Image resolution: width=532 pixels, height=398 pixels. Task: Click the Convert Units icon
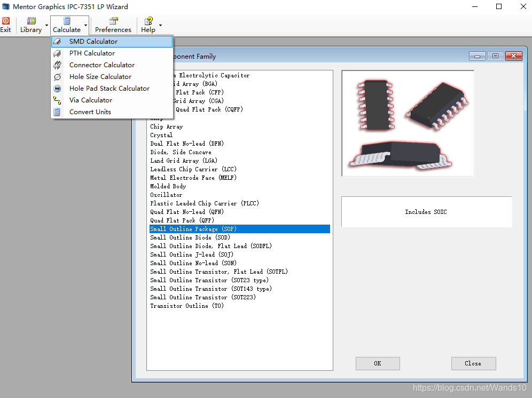pyautogui.click(x=58, y=112)
